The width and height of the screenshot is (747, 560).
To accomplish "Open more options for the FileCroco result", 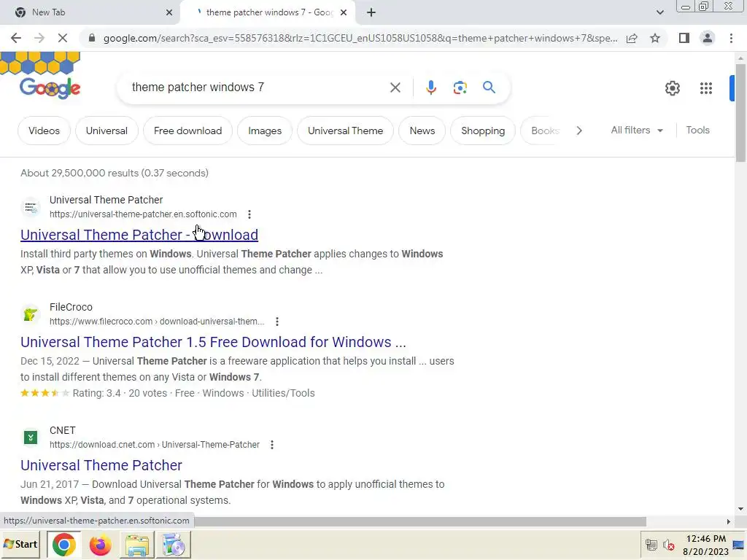I will [276, 322].
